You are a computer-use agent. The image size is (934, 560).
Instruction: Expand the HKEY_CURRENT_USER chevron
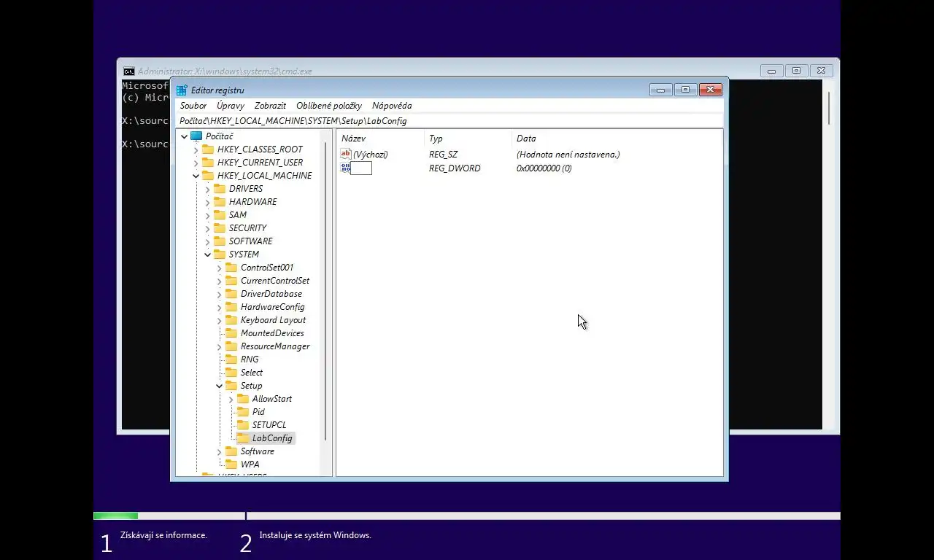[196, 163]
